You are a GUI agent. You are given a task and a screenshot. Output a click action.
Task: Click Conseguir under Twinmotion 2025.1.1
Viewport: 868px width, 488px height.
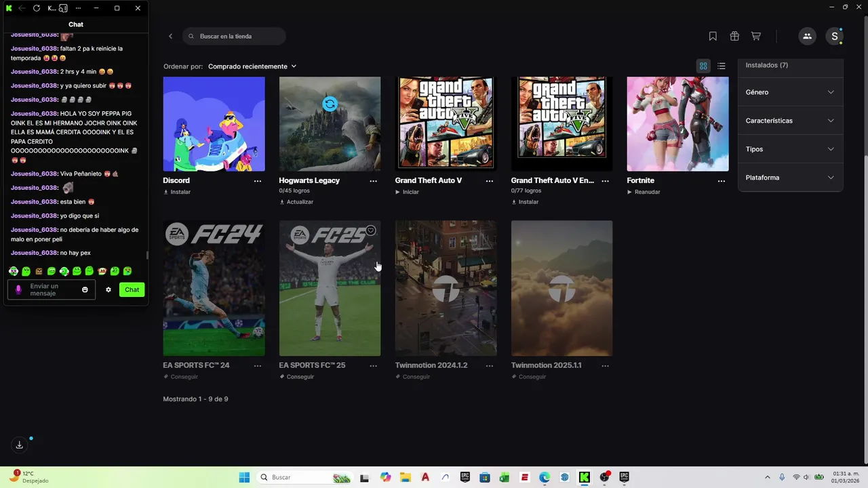click(528, 377)
